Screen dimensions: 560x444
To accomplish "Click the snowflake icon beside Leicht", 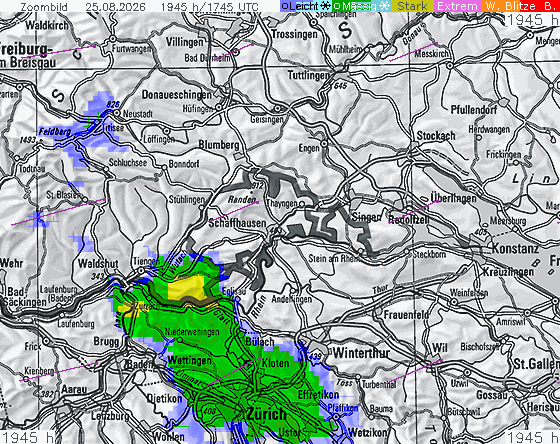I will (x=325, y=6).
